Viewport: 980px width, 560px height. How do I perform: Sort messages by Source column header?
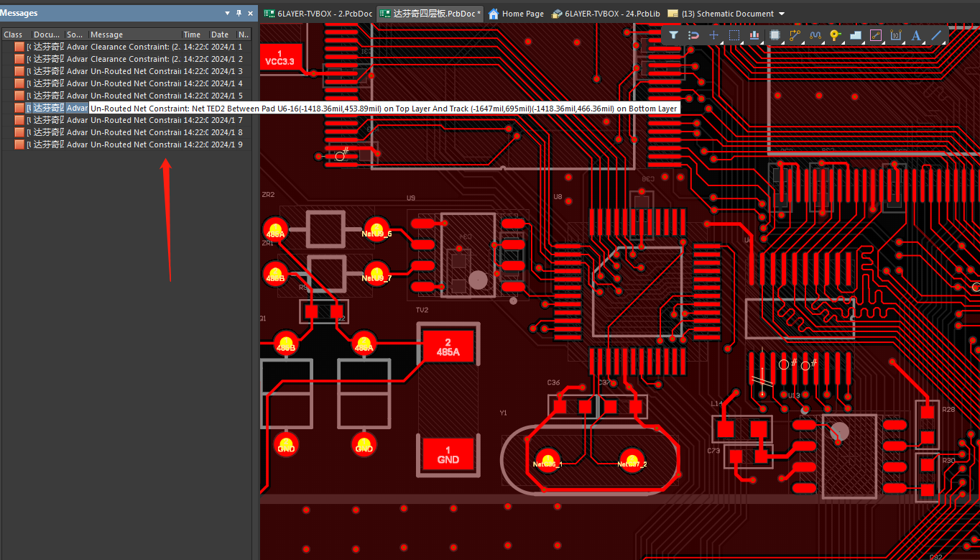(x=75, y=35)
